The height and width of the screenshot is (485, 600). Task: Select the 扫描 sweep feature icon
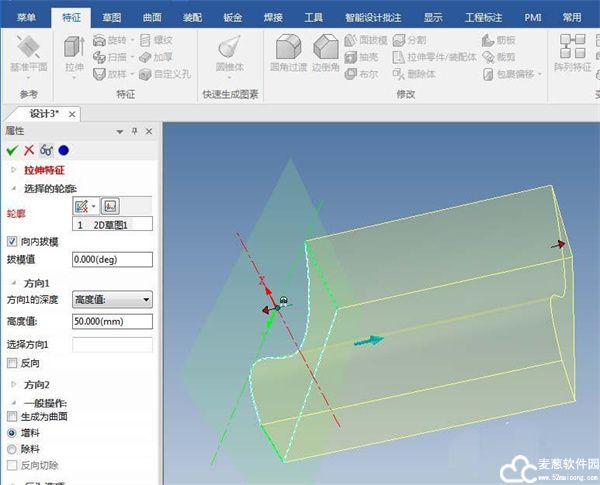99,57
